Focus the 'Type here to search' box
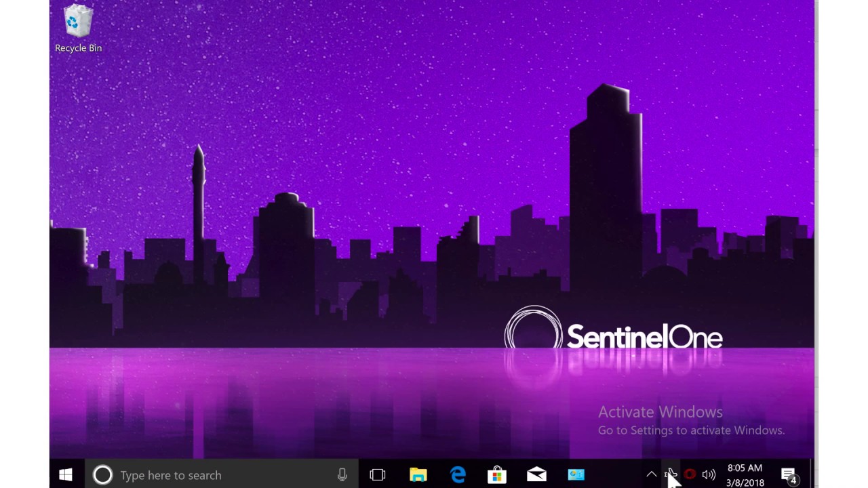Image resolution: width=868 pixels, height=488 pixels. tap(222, 475)
